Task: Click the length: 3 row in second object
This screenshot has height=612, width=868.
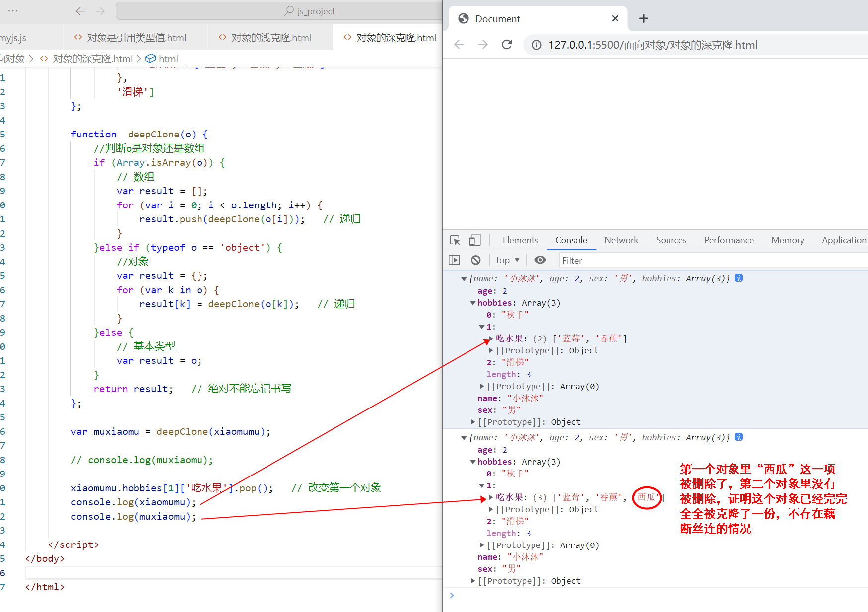Action: (508, 533)
